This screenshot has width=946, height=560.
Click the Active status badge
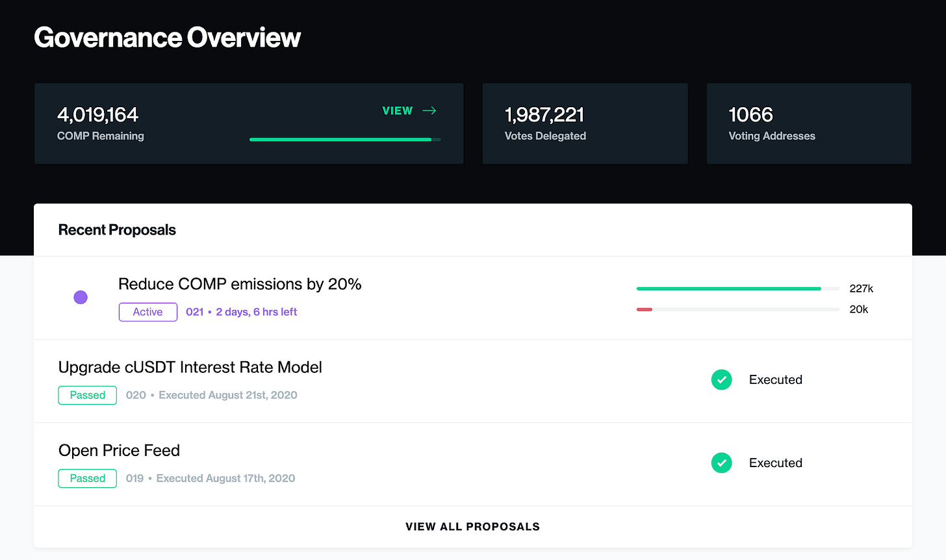(147, 312)
